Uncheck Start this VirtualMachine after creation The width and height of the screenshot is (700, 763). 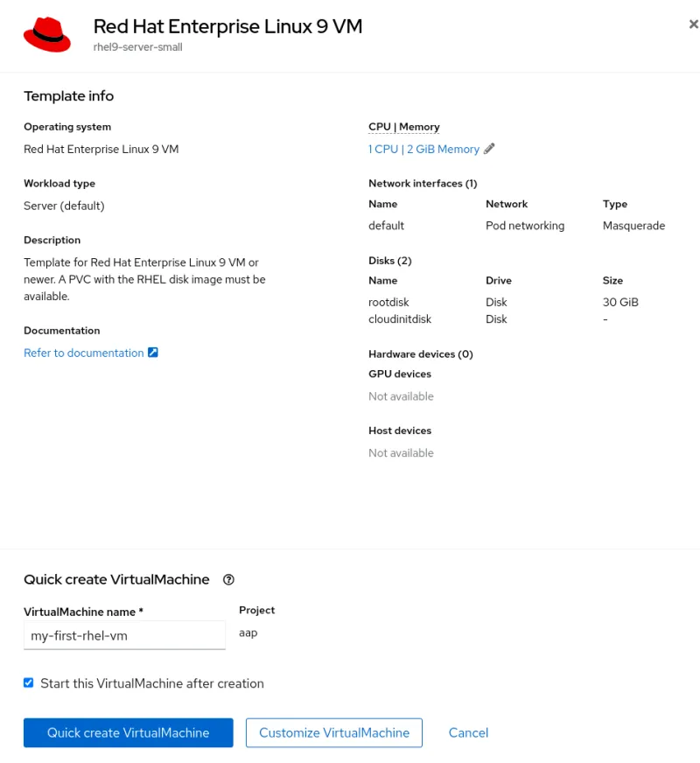[x=28, y=683]
